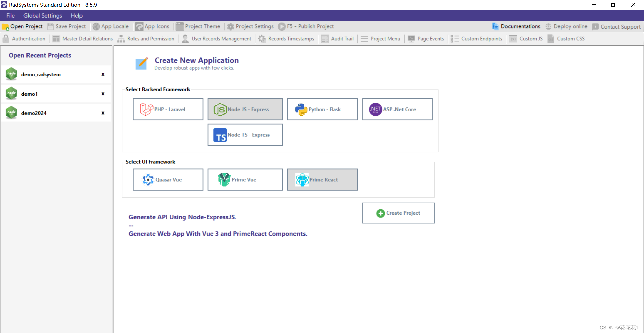Click the Generate API Using Node-ExpressJS text
The height and width of the screenshot is (333, 644).
tap(182, 217)
